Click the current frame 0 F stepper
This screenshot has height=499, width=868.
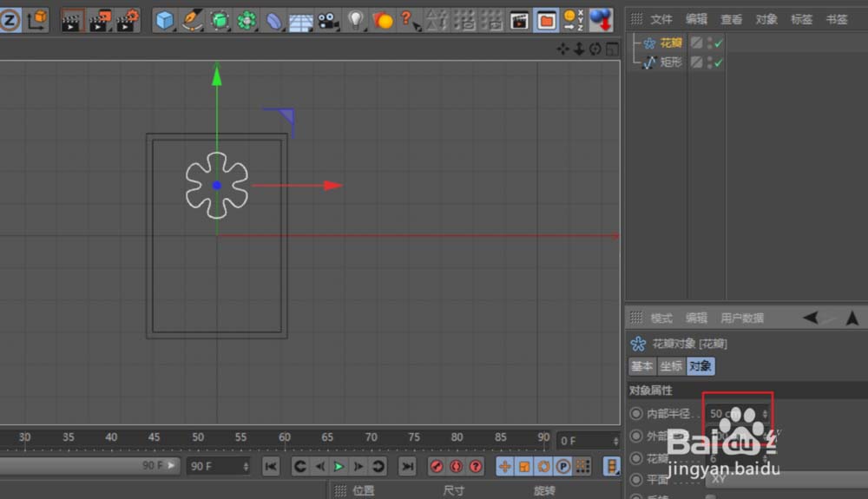pyautogui.click(x=615, y=441)
